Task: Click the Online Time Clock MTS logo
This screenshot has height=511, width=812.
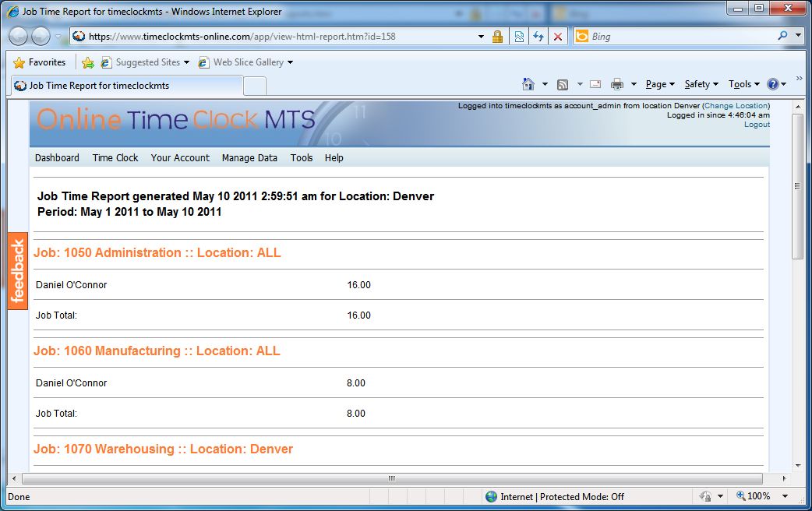Action: 176,120
